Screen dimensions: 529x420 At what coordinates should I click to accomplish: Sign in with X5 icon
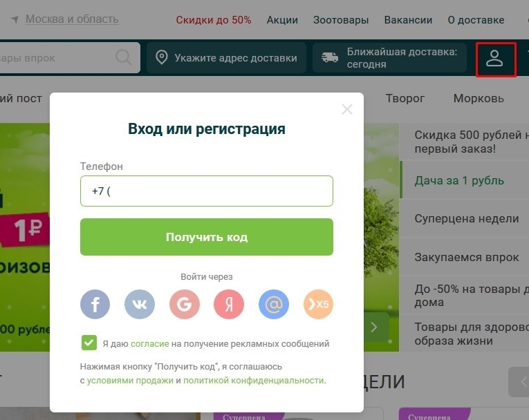pyautogui.click(x=318, y=305)
